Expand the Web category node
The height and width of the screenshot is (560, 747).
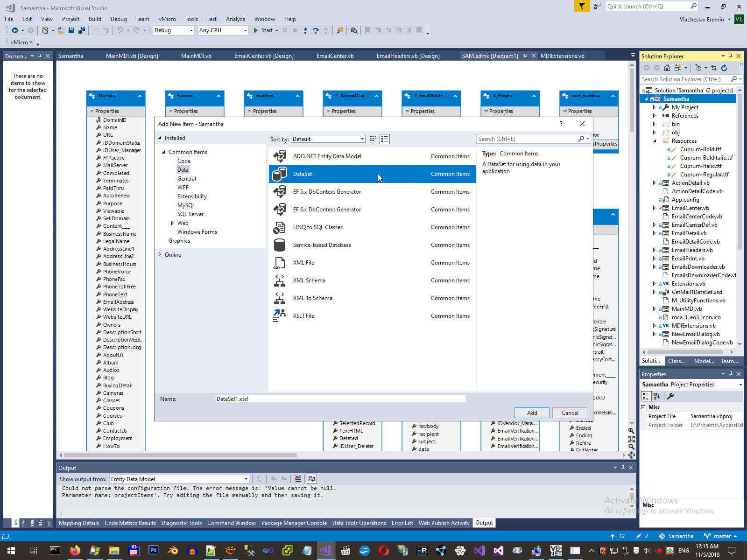pyautogui.click(x=172, y=223)
